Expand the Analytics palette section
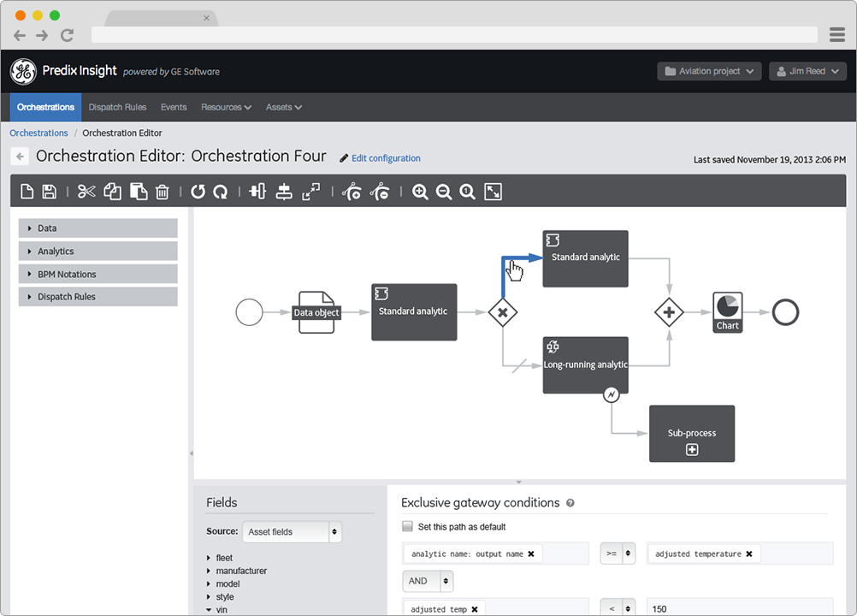The image size is (857, 616). coord(98,251)
